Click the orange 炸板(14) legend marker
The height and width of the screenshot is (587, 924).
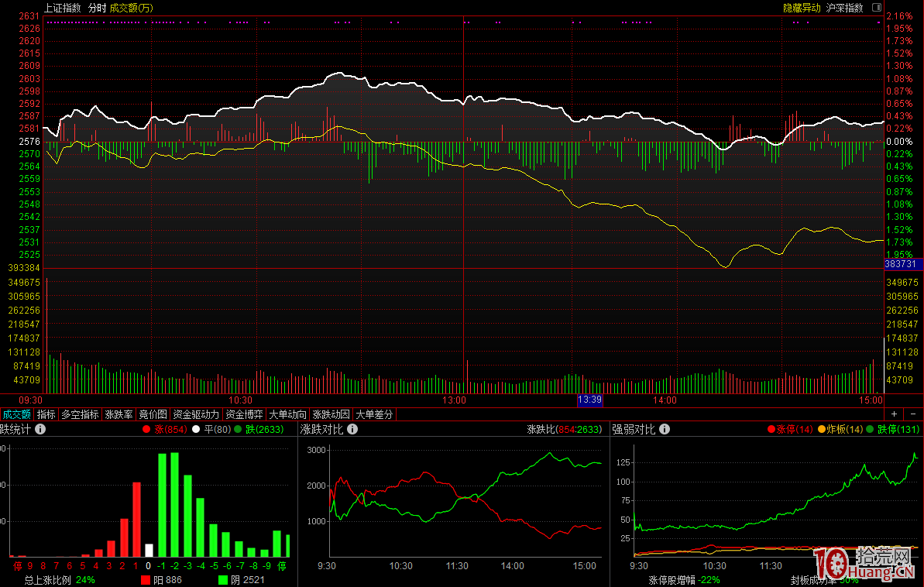[x=821, y=429]
